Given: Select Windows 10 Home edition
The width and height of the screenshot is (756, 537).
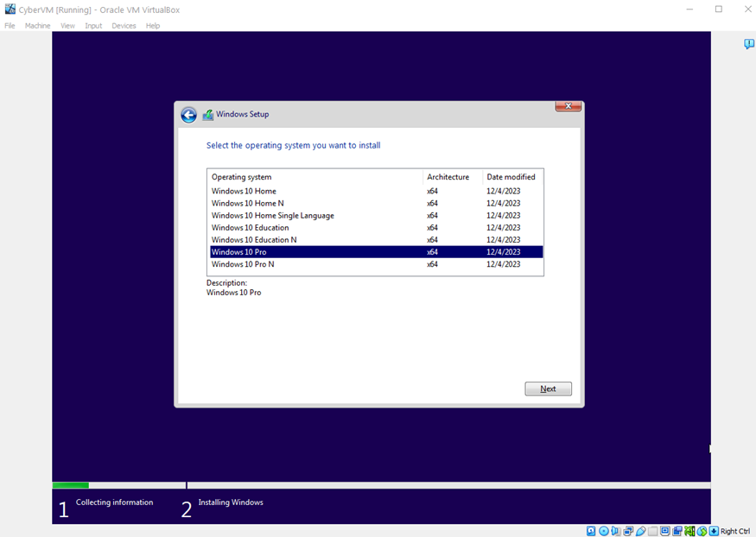Looking at the screenshot, I should coord(244,191).
